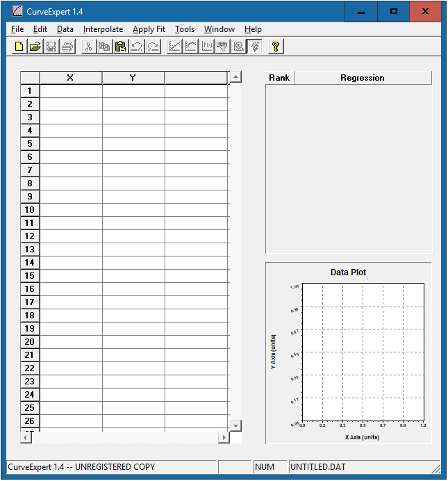Click the empty regression ranking list

click(349, 169)
